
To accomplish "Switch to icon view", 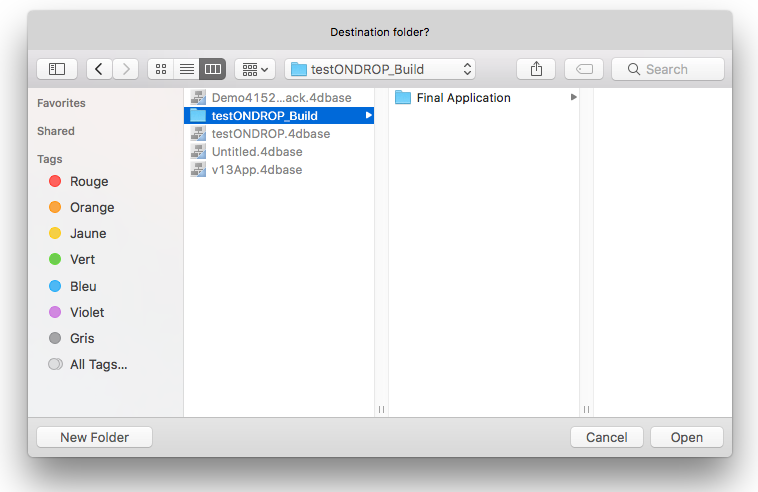I will pyautogui.click(x=160, y=69).
